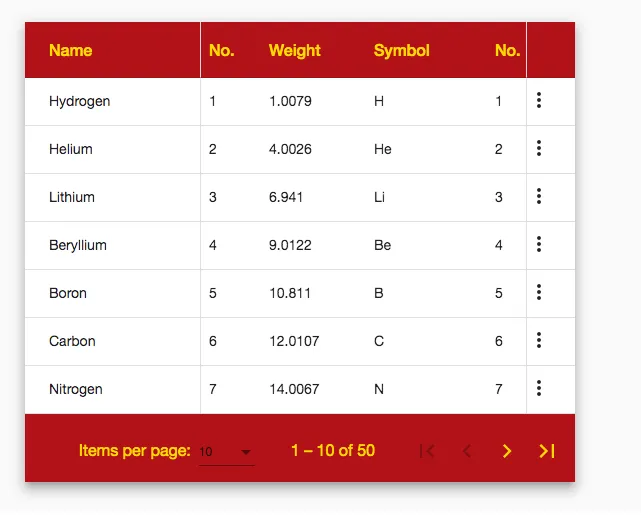Viewport: 641px width, 519px height.
Task: Click the 14.0067 weight cell
Action: [294, 389]
